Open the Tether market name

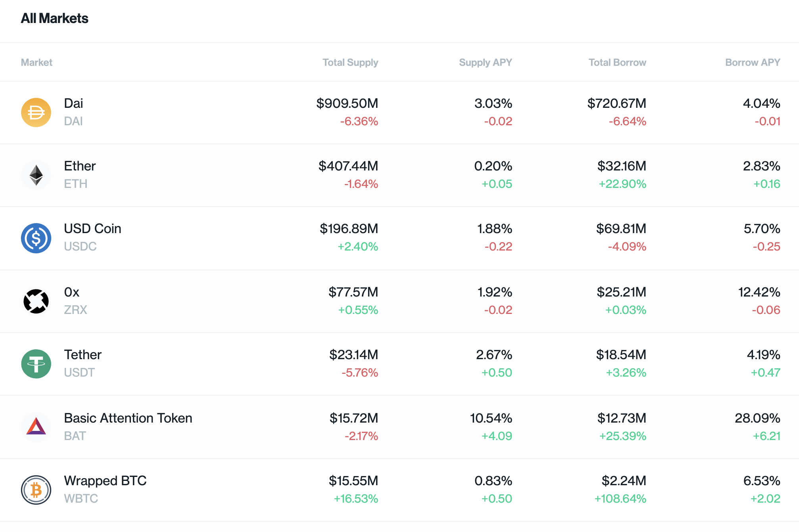(x=83, y=355)
